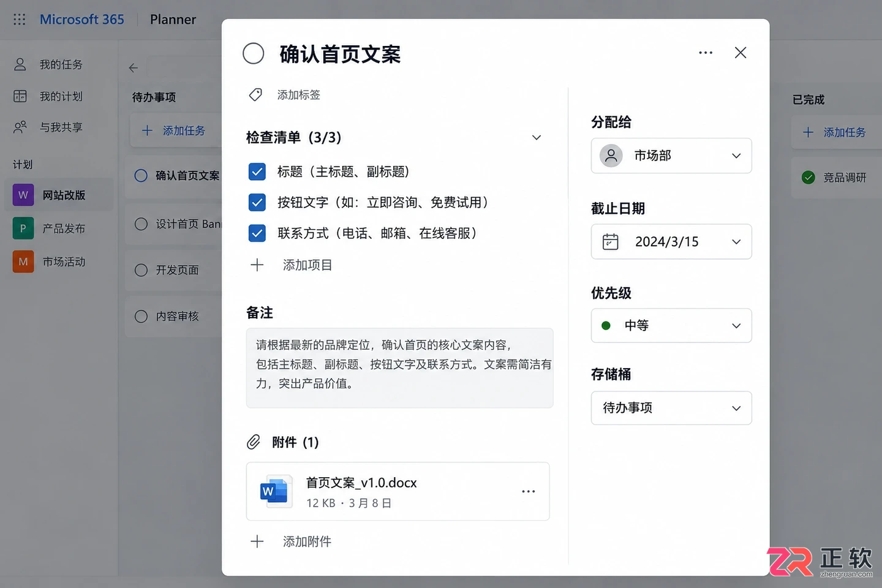The image size is (882, 588).
Task: Mark the 确认首页文案 task complete via title circle
Action: (254, 53)
